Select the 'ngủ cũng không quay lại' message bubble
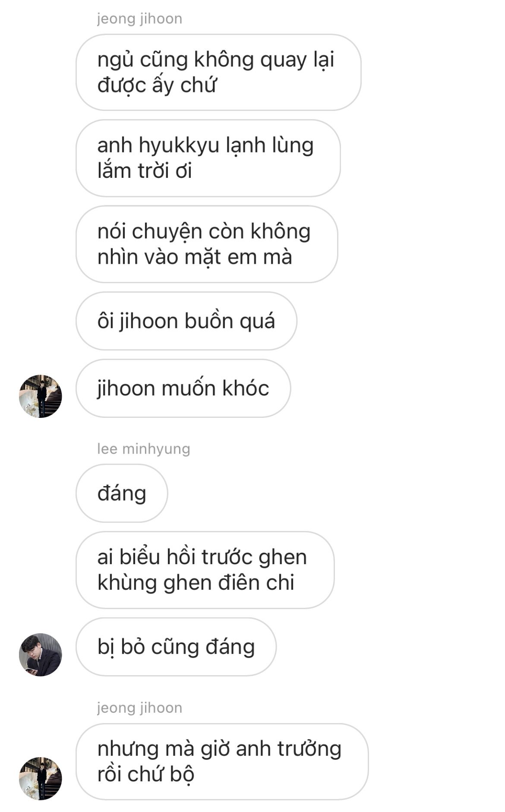 click(218, 72)
